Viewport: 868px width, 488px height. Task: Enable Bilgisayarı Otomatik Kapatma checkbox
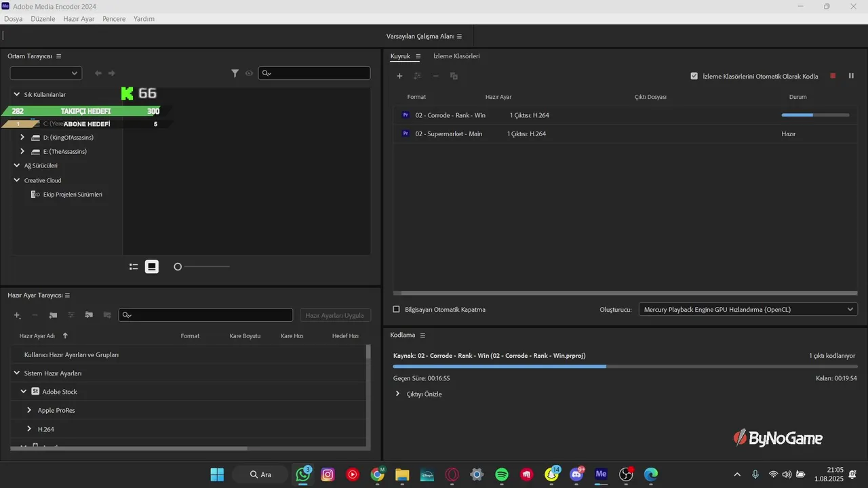(397, 309)
